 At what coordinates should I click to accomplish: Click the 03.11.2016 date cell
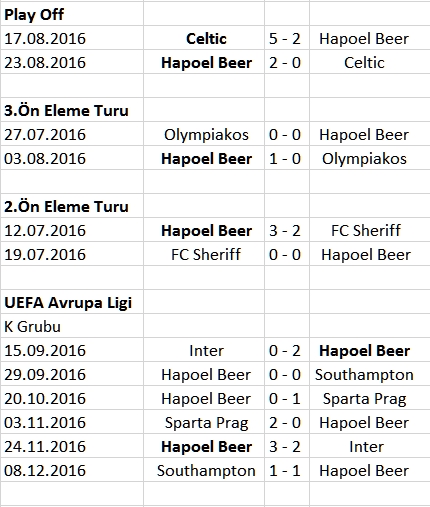pyautogui.click(x=72, y=422)
